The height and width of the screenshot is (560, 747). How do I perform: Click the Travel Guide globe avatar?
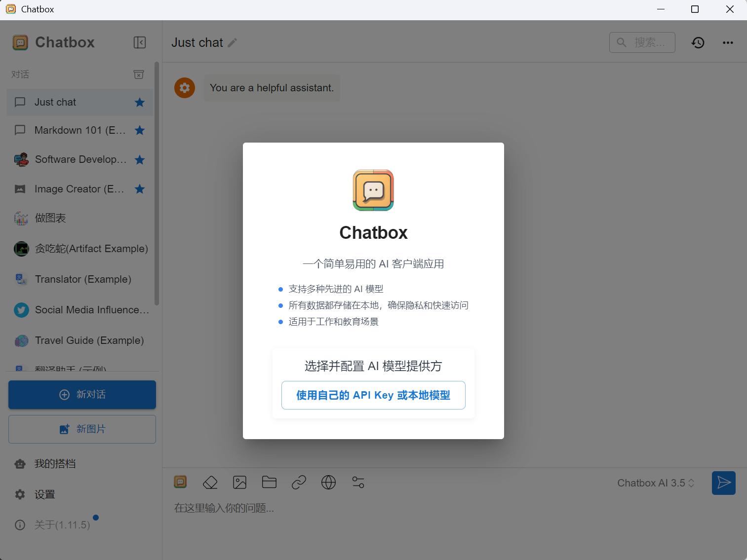(x=21, y=340)
